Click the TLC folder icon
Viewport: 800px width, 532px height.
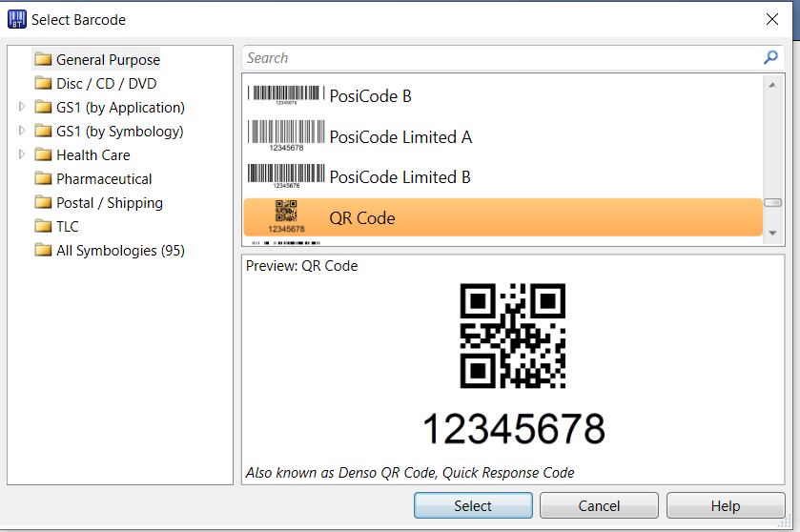(x=43, y=226)
